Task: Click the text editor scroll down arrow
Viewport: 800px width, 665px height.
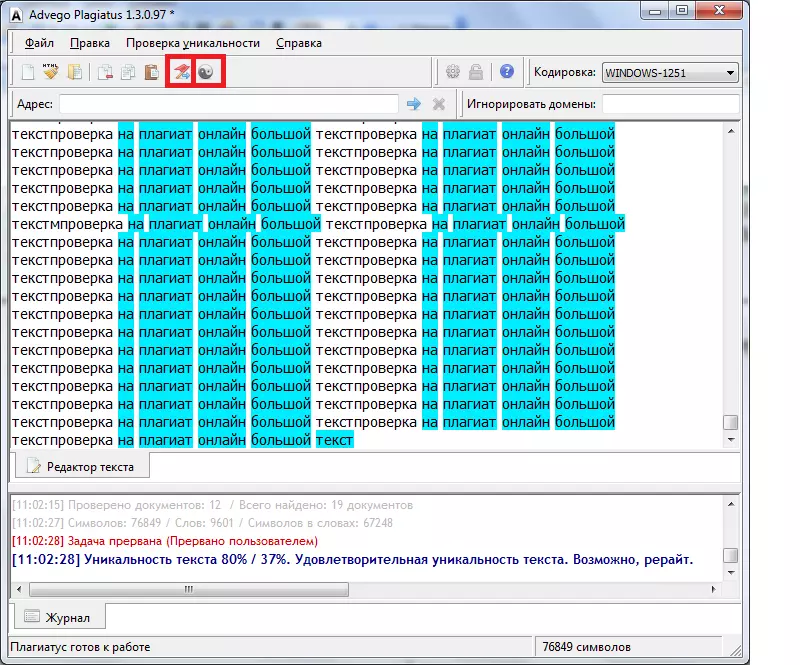Action: pos(731,440)
